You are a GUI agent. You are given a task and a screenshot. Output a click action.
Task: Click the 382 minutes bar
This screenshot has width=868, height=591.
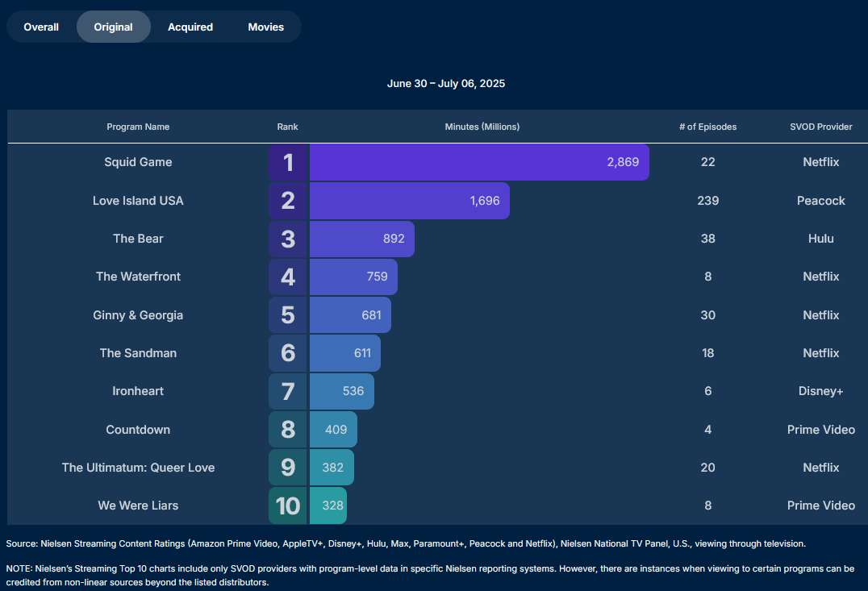click(332, 468)
